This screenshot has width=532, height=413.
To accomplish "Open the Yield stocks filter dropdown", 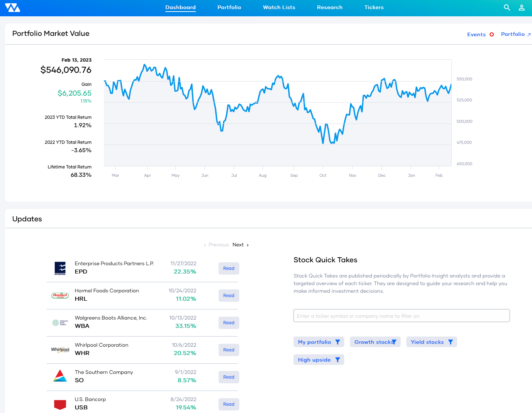I will (451, 342).
